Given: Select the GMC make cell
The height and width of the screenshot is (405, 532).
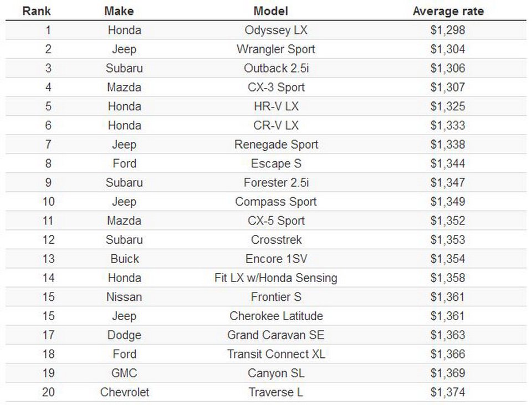Looking at the screenshot, I should pos(124,373).
